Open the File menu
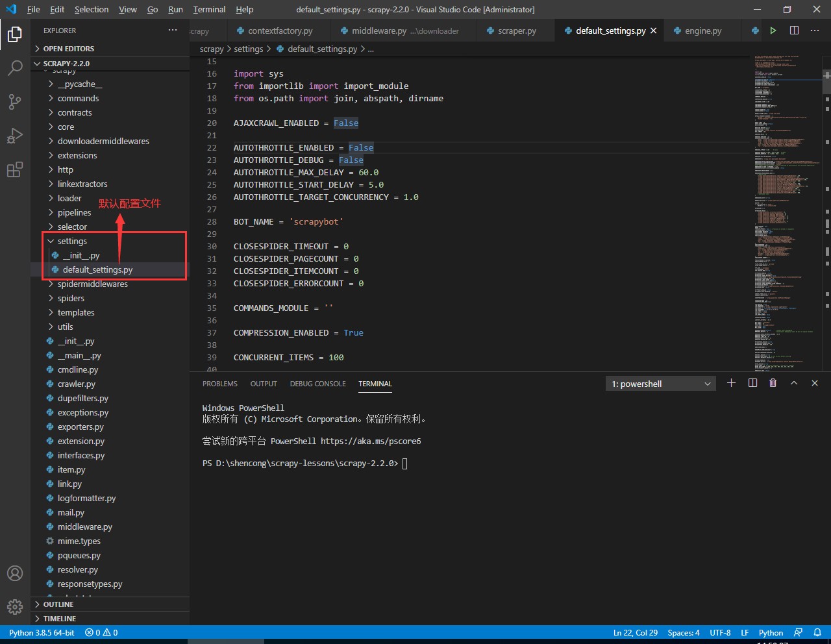The height and width of the screenshot is (644, 831). [34, 9]
